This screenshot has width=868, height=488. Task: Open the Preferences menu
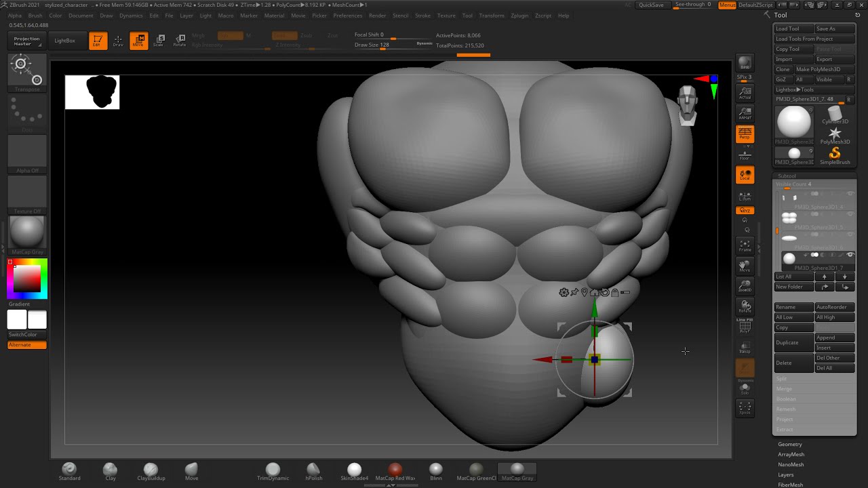[x=347, y=16]
